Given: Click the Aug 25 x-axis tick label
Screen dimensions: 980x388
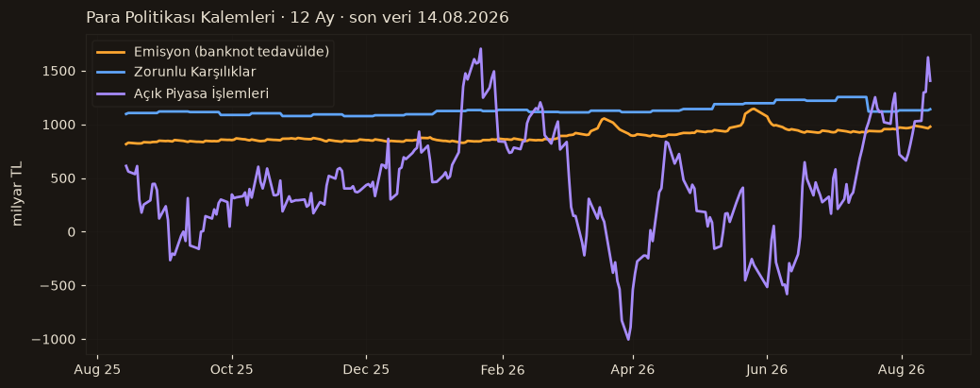Looking at the screenshot, I should pos(97,369).
